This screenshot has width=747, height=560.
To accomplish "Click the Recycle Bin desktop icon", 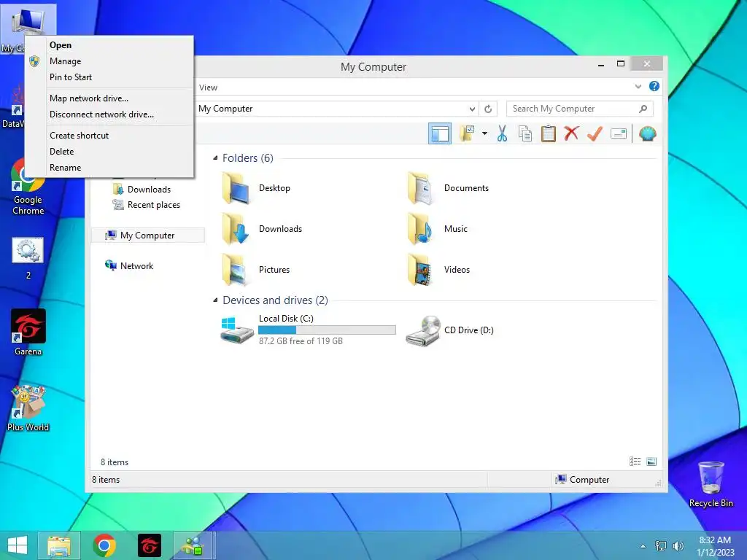I will pyautogui.click(x=711, y=484).
